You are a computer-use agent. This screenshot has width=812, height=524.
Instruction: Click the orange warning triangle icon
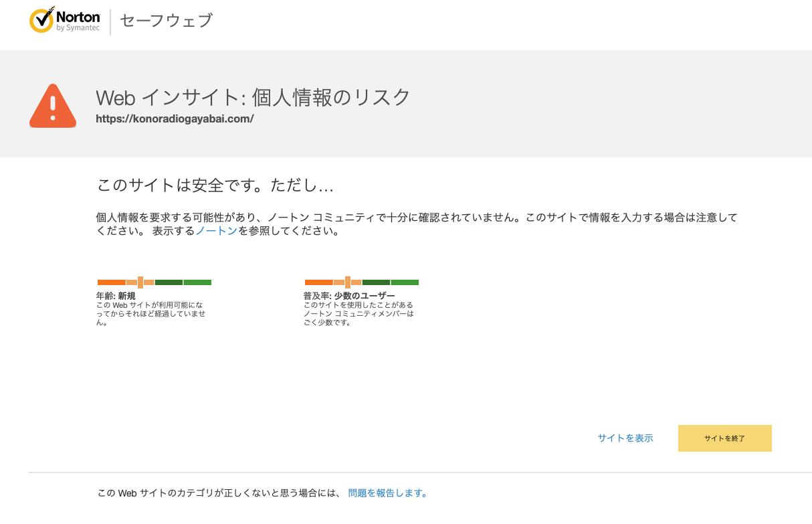click(x=53, y=106)
